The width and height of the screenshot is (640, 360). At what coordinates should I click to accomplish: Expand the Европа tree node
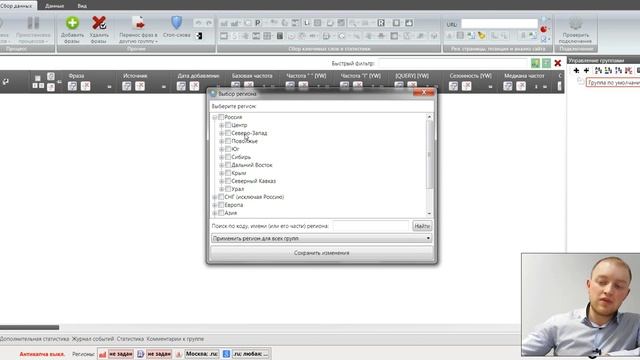pyautogui.click(x=215, y=205)
